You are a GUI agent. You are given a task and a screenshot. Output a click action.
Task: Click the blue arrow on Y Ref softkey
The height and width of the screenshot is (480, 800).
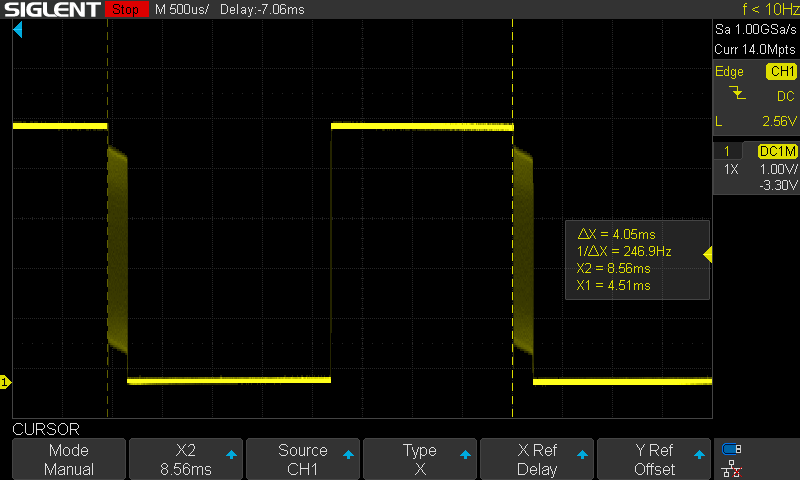click(699, 454)
